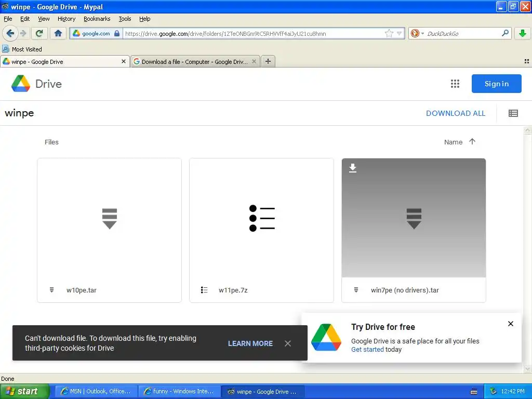Click the list icon beside w11pe.7z
The width and height of the screenshot is (532, 399).
click(204, 290)
